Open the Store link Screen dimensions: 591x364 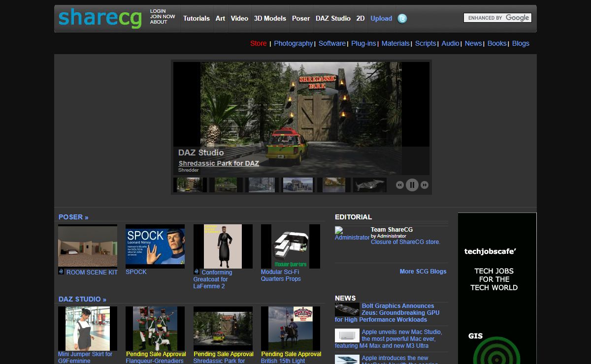(259, 43)
